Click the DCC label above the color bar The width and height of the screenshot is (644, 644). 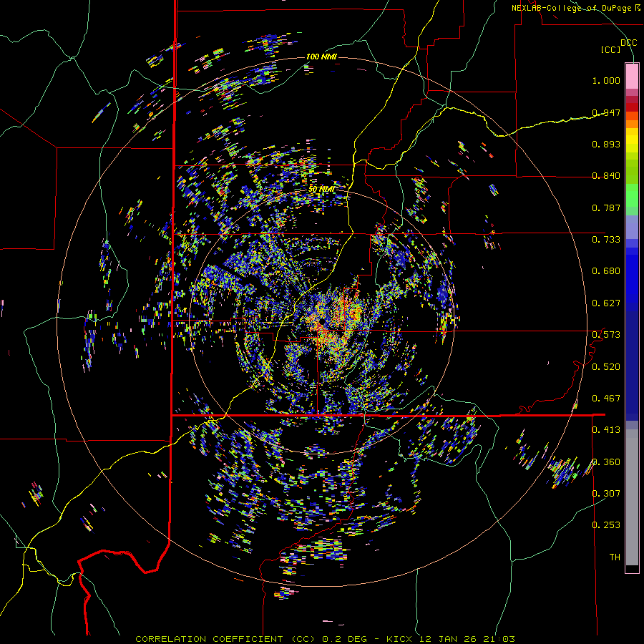click(628, 43)
